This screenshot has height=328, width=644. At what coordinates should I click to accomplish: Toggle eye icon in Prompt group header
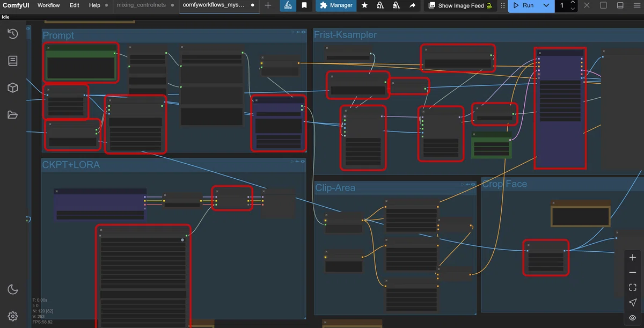(304, 32)
